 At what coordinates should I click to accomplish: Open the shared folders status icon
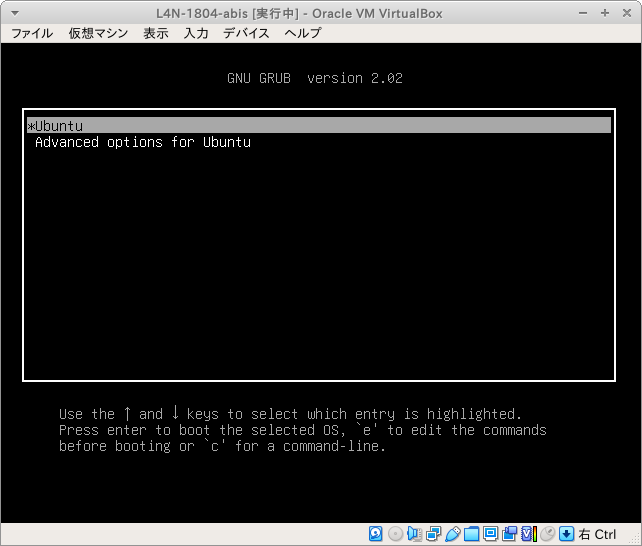click(471, 534)
